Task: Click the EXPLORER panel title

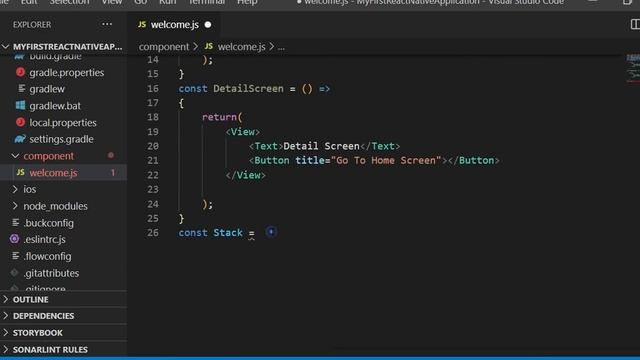Action: (x=32, y=24)
